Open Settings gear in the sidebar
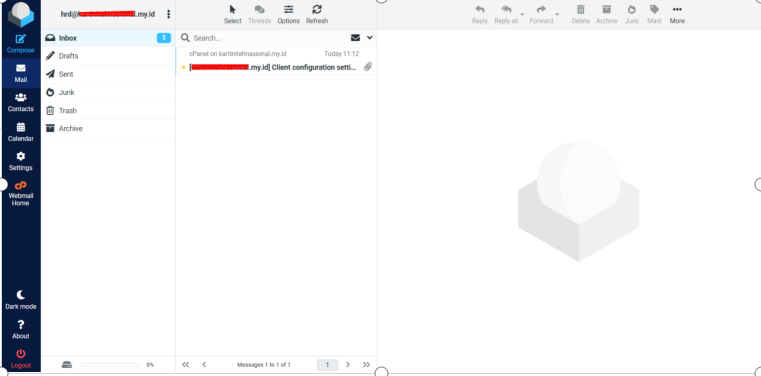Image resolution: width=761 pixels, height=376 pixels. (x=20, y=161)
